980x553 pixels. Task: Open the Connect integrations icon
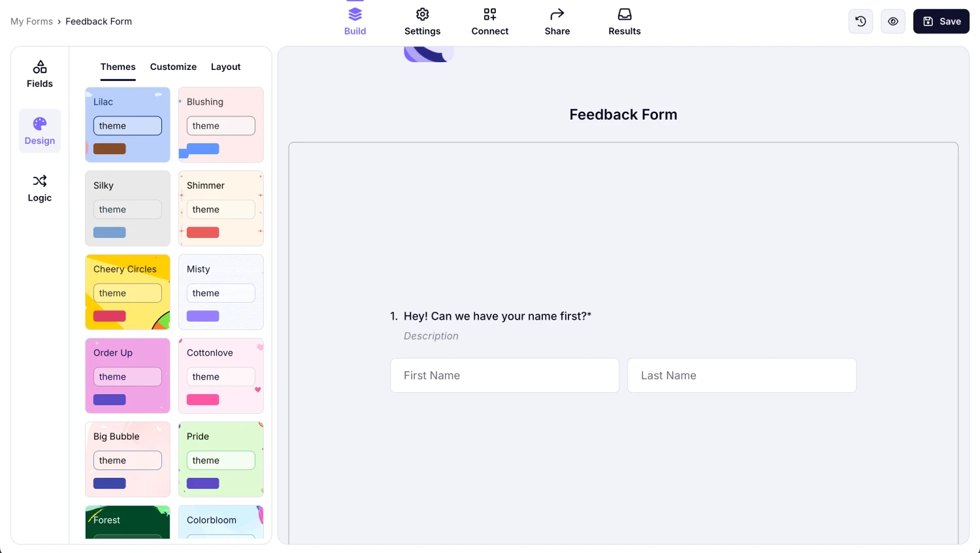[x=490, y=14]
